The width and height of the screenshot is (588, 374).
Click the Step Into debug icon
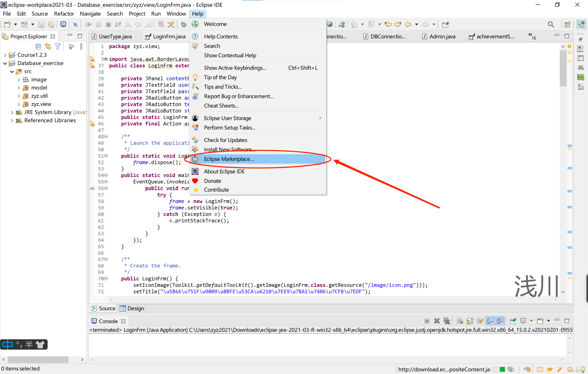[128, 25]
